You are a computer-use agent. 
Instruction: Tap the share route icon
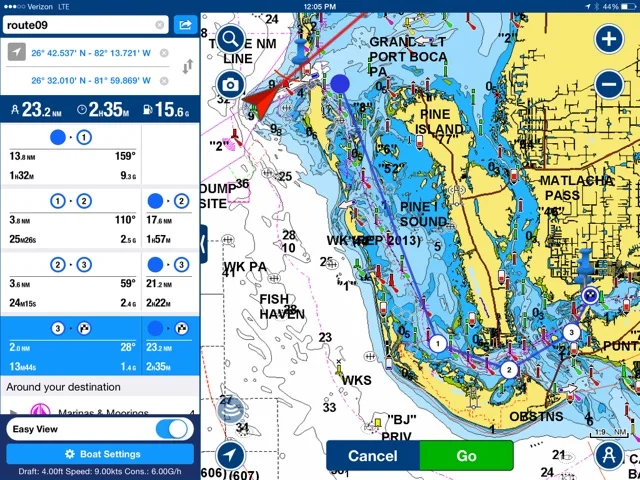point(185,25)
